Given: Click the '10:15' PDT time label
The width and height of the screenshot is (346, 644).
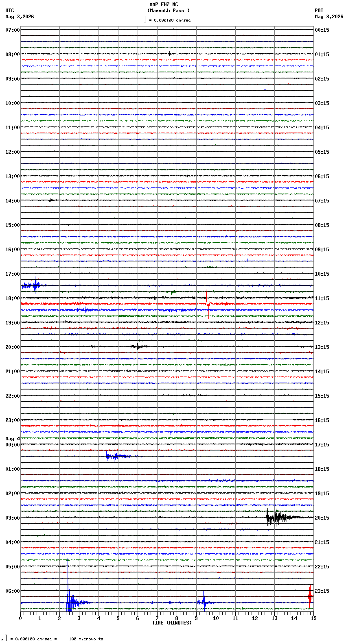Looking at the screenshot, I should (322, 274).
